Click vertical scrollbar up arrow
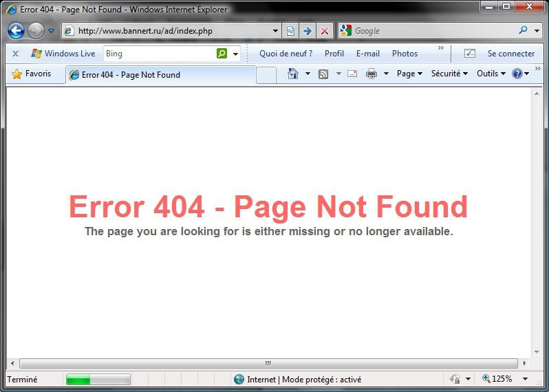 537,94
